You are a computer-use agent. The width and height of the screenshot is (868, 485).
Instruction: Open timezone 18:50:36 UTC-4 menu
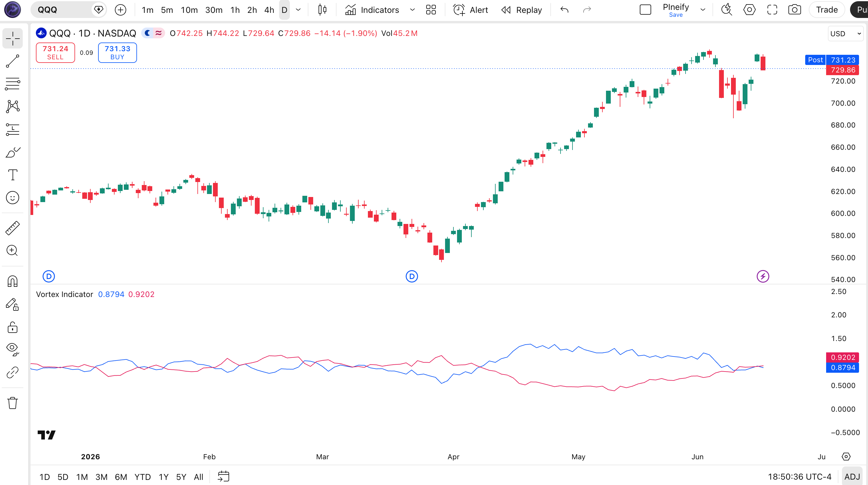click(799, 477)
